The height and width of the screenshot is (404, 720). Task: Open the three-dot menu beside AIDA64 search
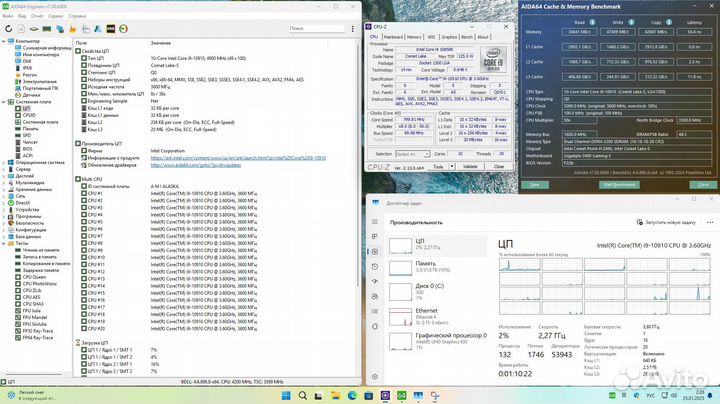(x=353, y=29)
